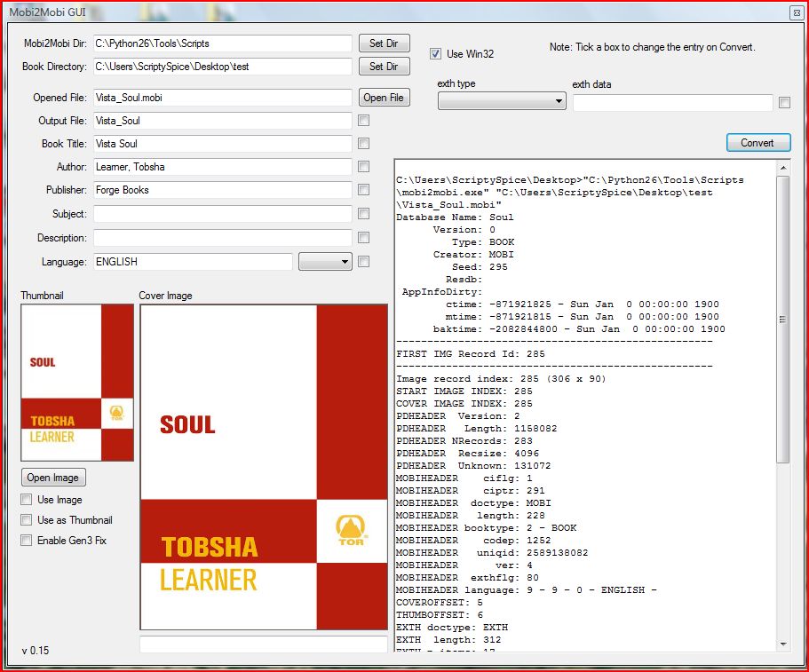Expand the exth type dropdown

click(x=502, y=102)
